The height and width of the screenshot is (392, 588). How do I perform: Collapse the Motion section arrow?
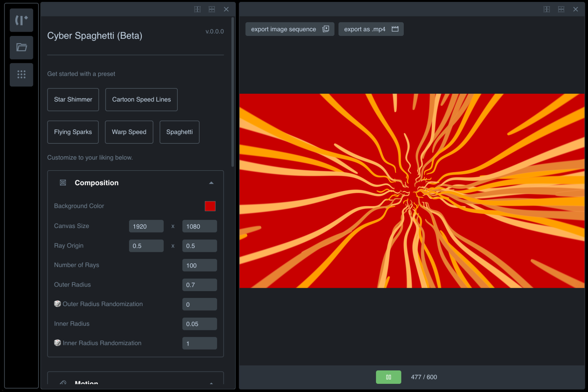211,383
